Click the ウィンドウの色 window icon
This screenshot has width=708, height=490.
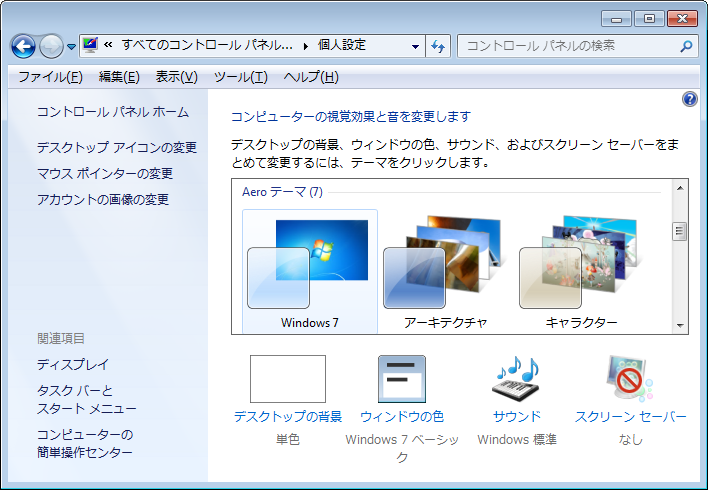coord(402,378)
